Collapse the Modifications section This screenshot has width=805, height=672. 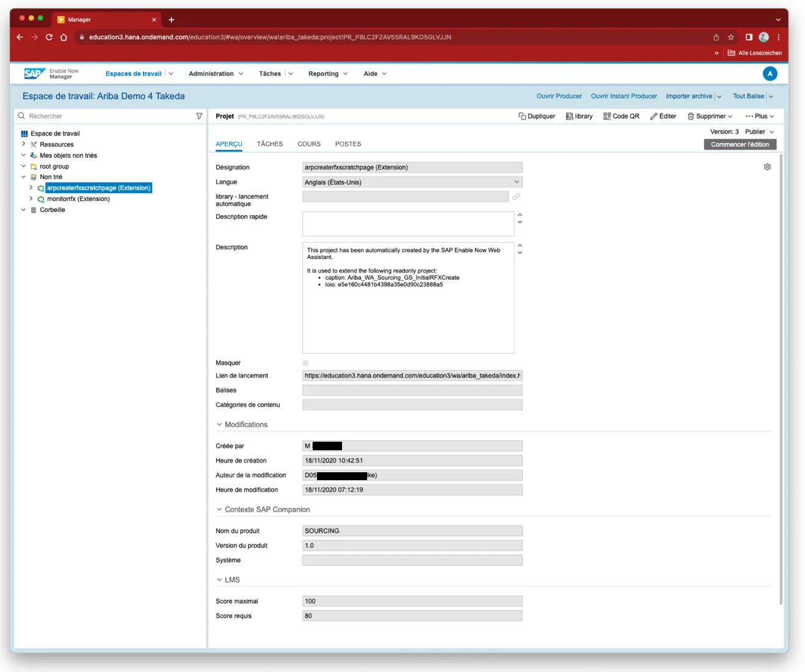(x=219, y=425)
